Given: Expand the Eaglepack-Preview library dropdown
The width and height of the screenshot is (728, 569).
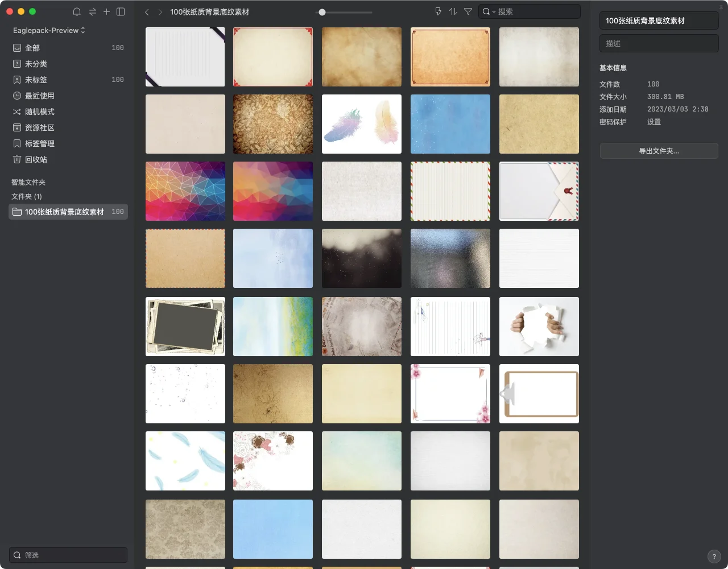Looking at the screenshot, I should (x=49, y=30).
